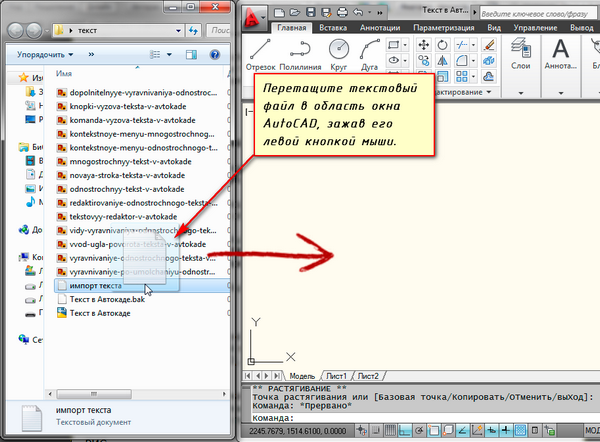Open the Explorer view options dropdown arrow
600x442 pixels.
(x=169, y=55)
